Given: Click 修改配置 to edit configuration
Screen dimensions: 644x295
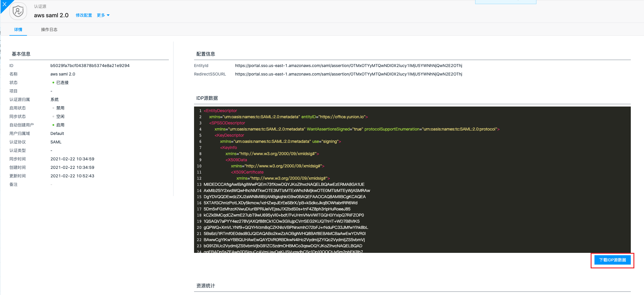Looking at the screenshot, I should [x=84, y=15].
